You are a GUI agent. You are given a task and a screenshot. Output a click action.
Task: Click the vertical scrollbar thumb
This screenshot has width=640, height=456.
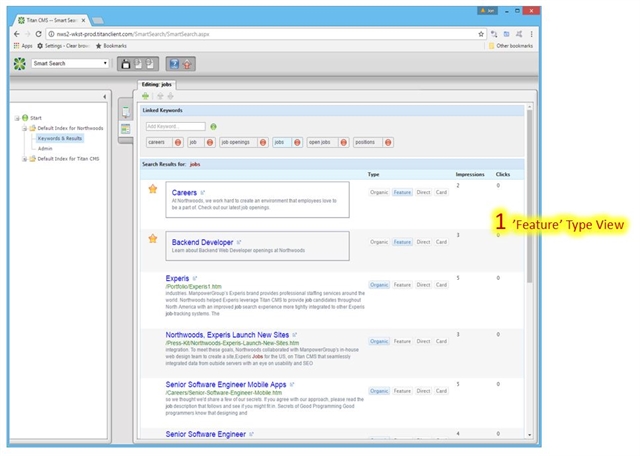529,196
